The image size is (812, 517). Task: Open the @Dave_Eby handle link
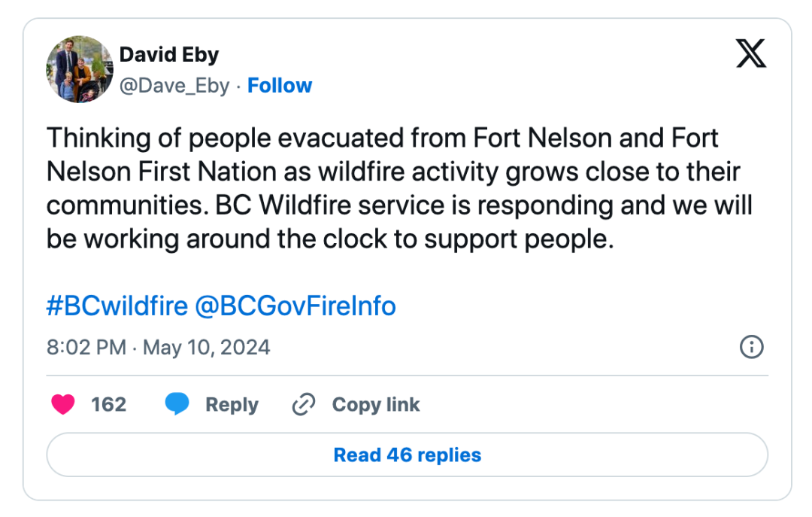pos(174,86)
